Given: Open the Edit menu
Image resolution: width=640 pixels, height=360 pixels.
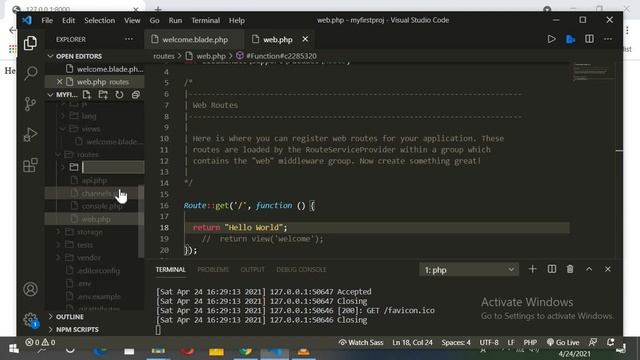Looking at the screenshot, I should pos(68,20).
